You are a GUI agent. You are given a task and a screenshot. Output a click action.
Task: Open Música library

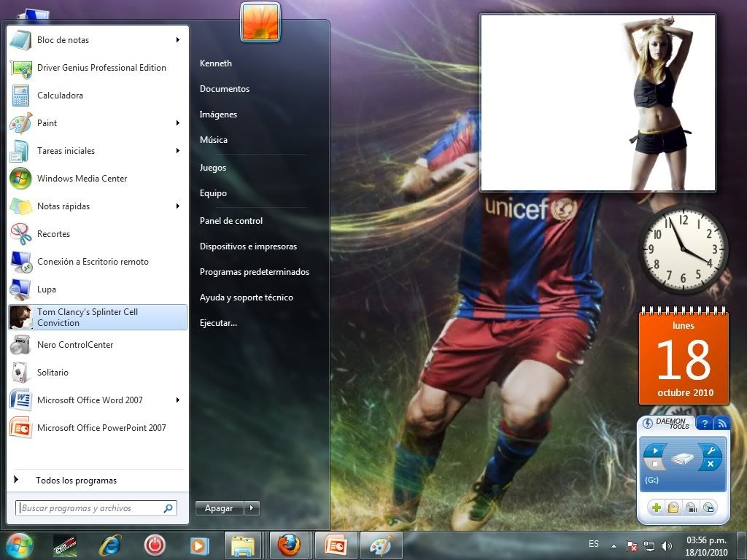[x=214, y=139]
